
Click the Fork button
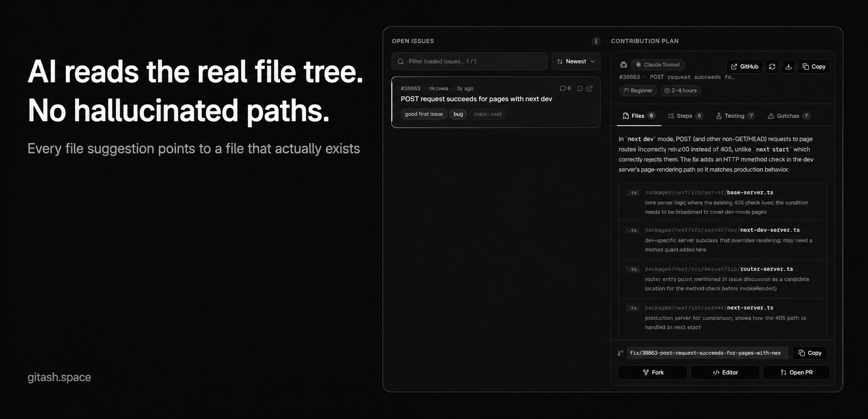[653, 372]
